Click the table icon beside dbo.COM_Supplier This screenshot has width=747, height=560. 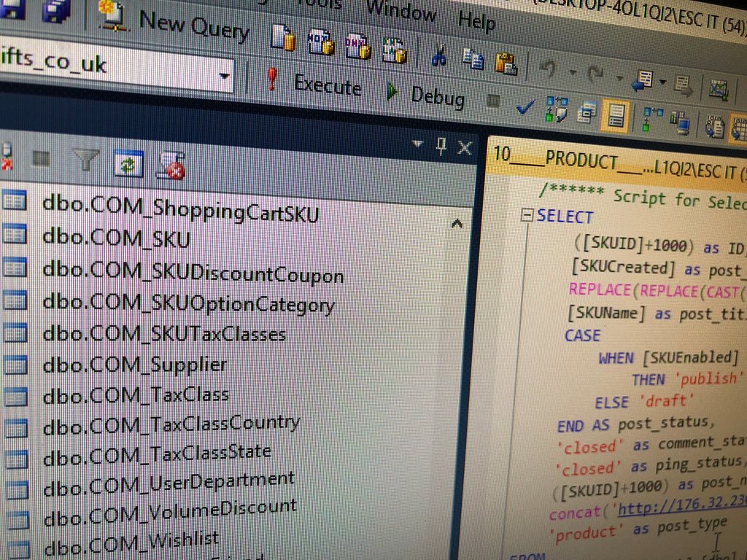(x=16, y=366)
